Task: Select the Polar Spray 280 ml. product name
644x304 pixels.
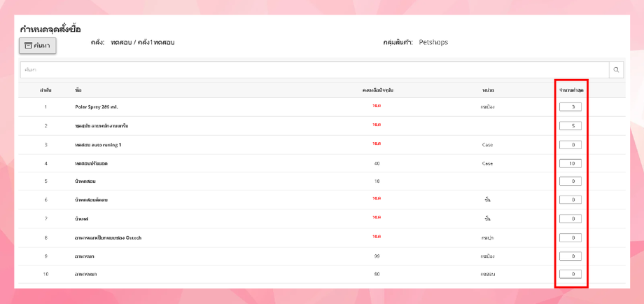Action: 97,107
